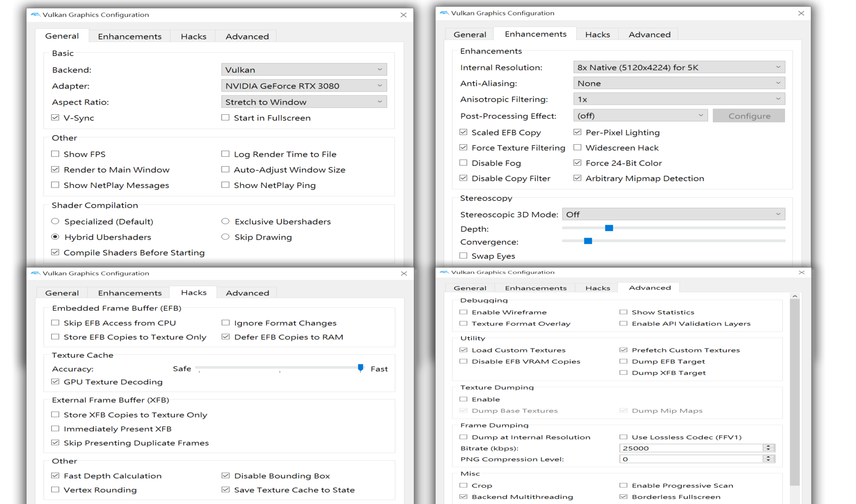Open the Anti-Aliasing dropdown
The image size is (856, 504).
coord(679,83)
